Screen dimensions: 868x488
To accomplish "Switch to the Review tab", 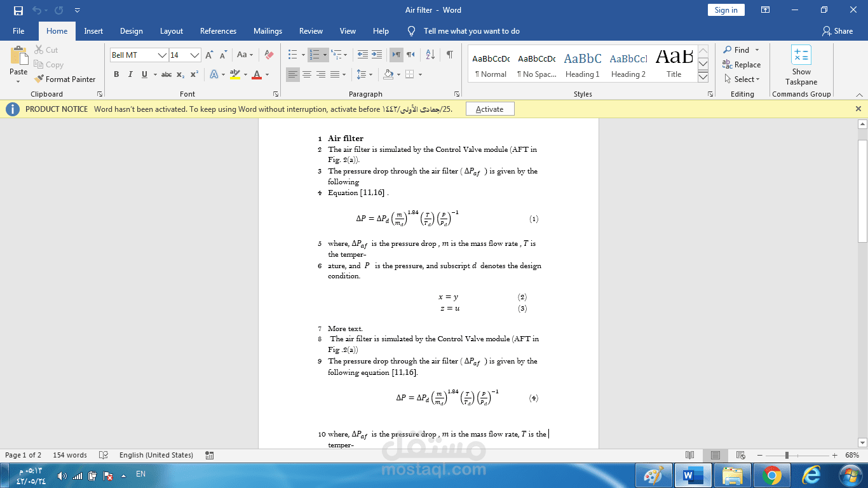I will click(x=311, y=31).
